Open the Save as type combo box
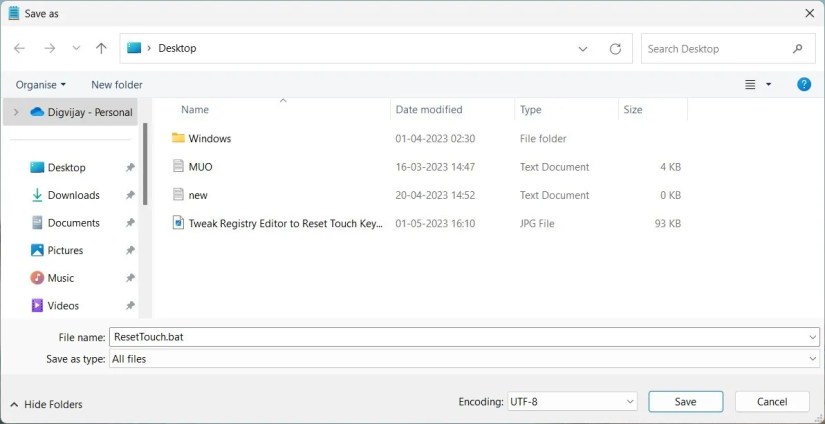 464,359
